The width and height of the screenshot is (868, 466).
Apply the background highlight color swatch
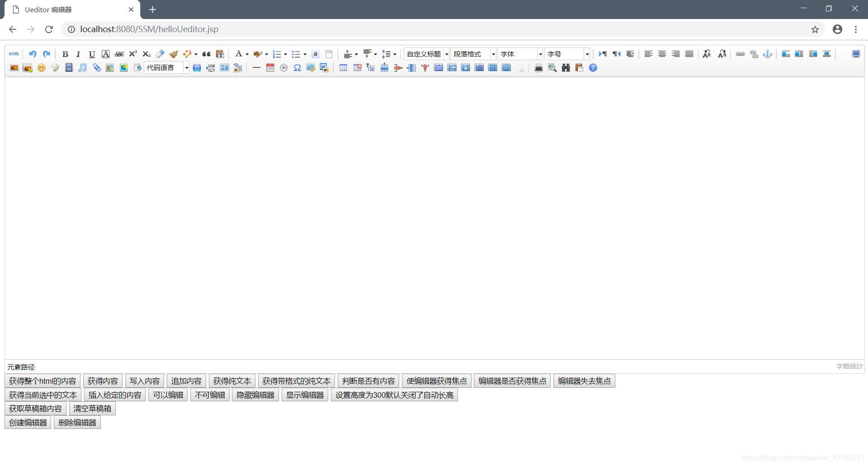click(257, 54)
